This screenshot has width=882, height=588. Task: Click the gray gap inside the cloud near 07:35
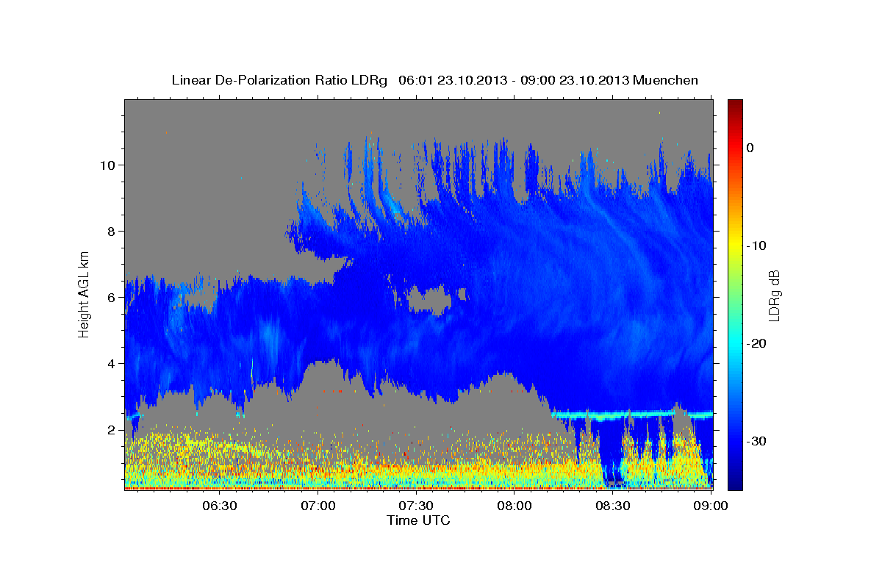[430, 300]
